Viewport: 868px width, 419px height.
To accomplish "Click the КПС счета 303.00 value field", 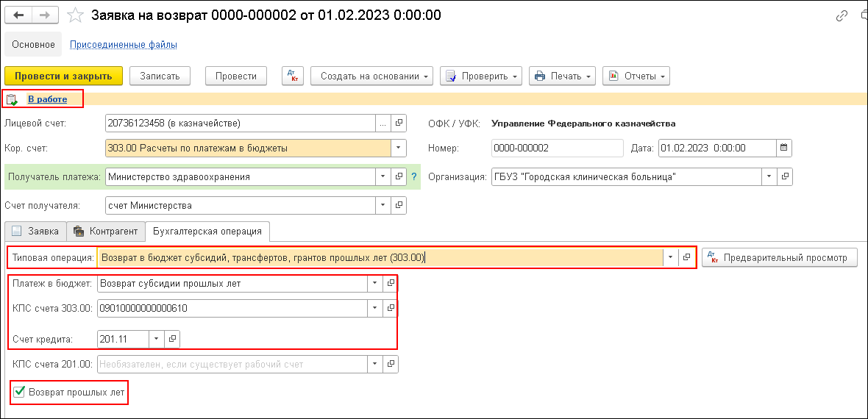I will point(232,308).
